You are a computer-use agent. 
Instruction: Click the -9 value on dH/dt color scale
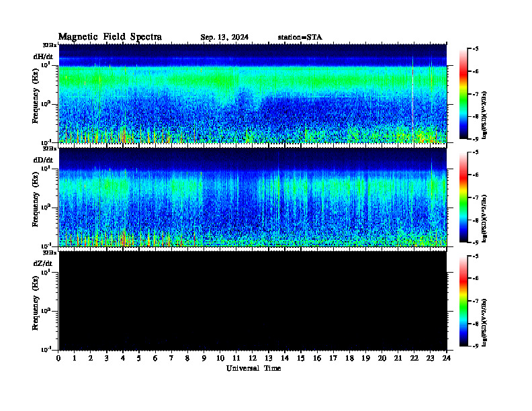476,139
